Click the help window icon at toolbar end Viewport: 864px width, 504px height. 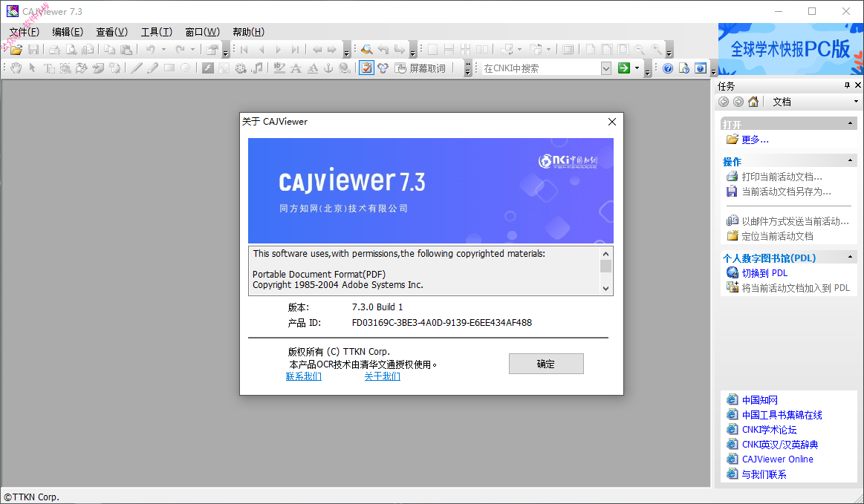[701, 68]
